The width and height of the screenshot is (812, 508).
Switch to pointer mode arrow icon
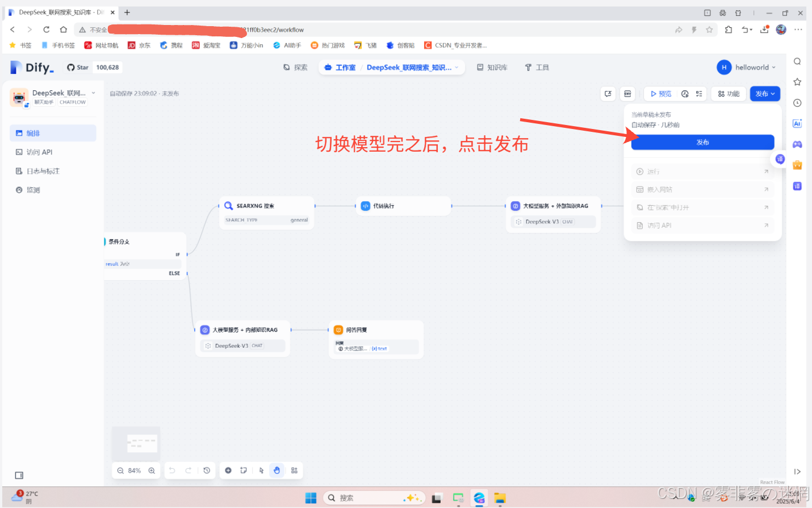pyautogui.click(x=261, y=470)
